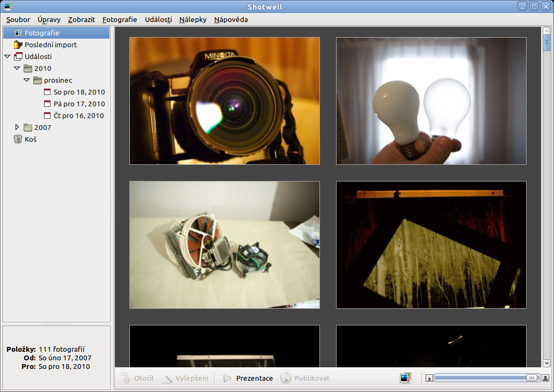Select the Události events icon in the sidebar
This screenshot has width=554, height=392.
(x=18, y=56)
